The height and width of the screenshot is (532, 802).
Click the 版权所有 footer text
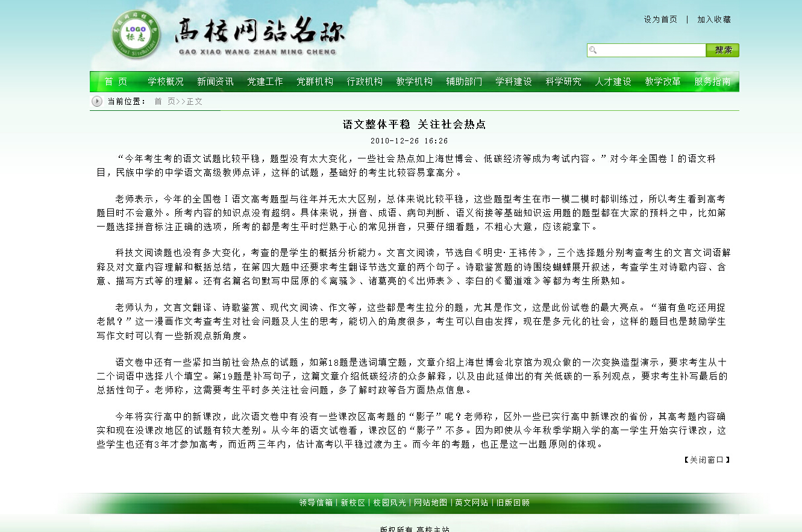point(396,530)
